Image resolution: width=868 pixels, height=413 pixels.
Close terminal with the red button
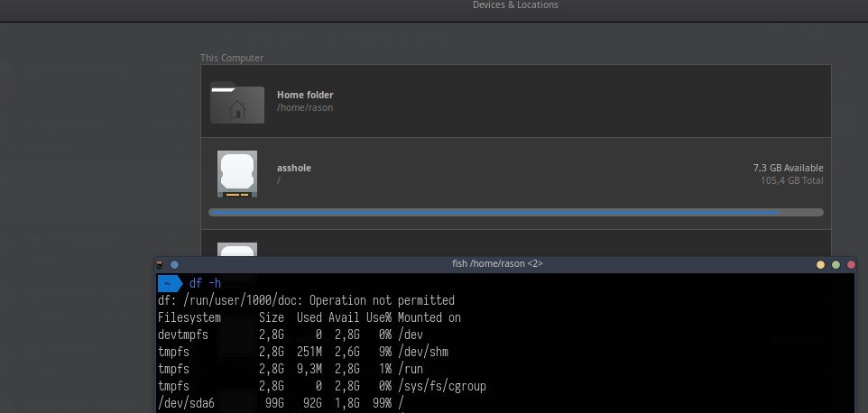click(x=851, y=265)
